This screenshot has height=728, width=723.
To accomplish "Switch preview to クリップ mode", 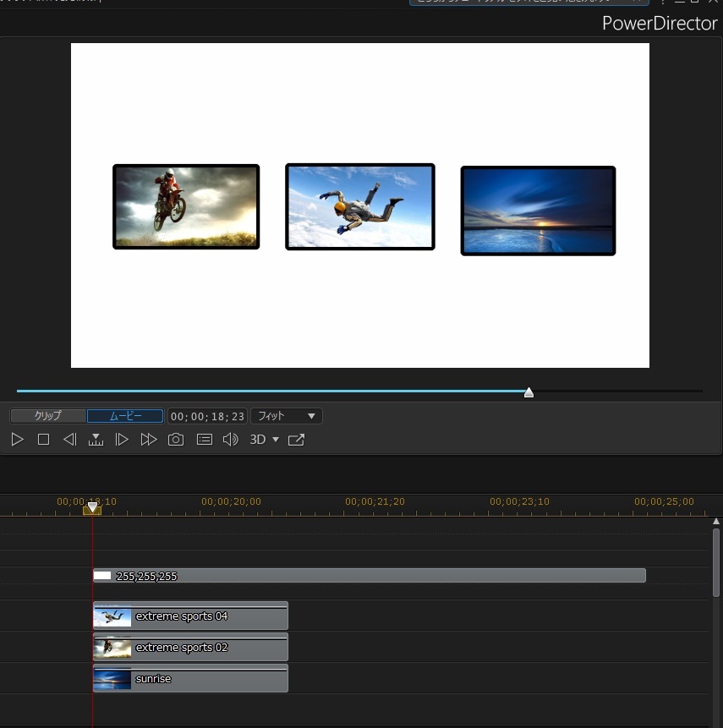I will (x=48, y=415).
